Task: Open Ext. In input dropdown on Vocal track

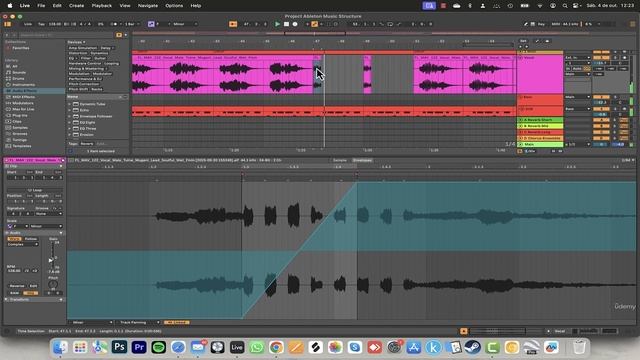Action: coord(578,58)
